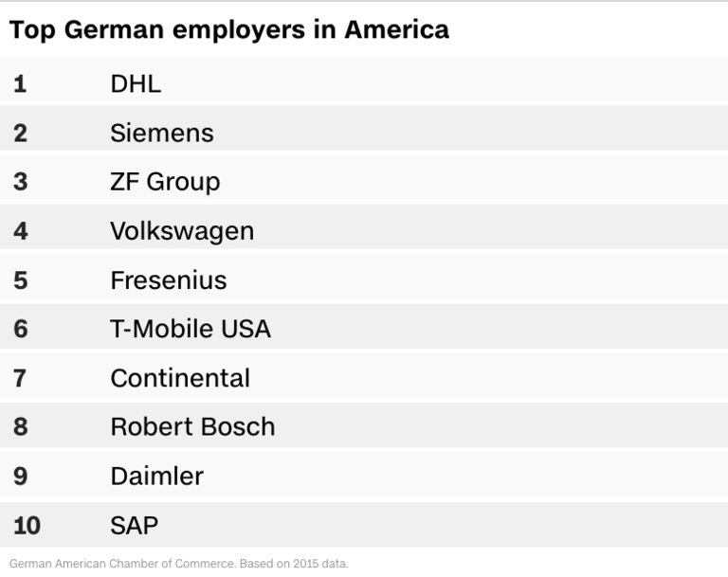
Task: Click rank number 3
Action: [20, 182]
